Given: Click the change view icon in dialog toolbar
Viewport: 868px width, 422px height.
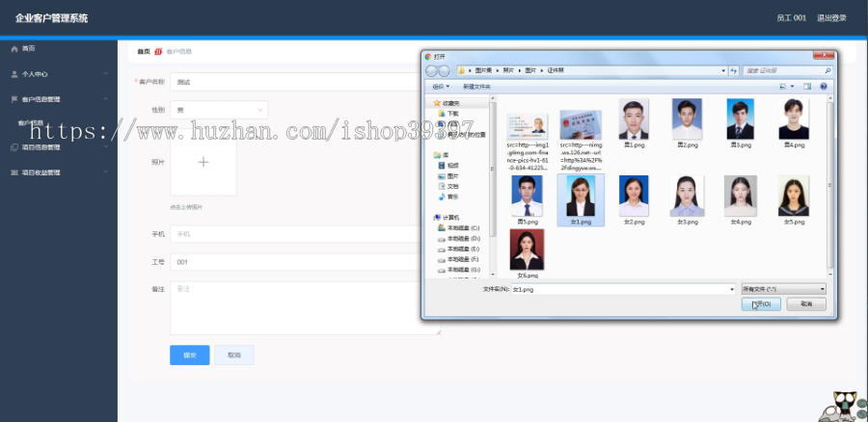Looking at the screenshot, I should [x=783, y=87].
